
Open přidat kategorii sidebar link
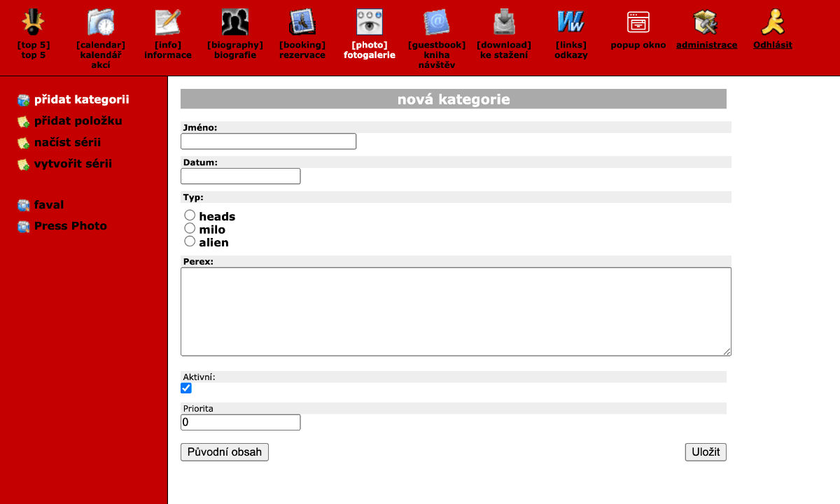tap(82, 100)
